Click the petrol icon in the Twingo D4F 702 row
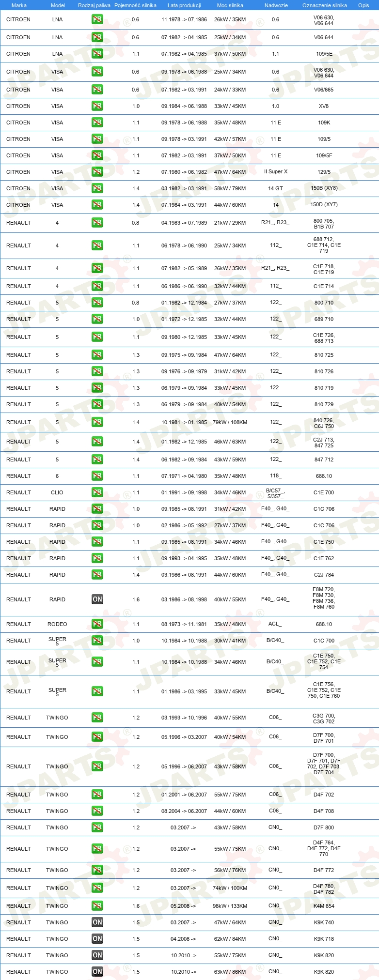 pyautogui.click(x=97, y=795)
